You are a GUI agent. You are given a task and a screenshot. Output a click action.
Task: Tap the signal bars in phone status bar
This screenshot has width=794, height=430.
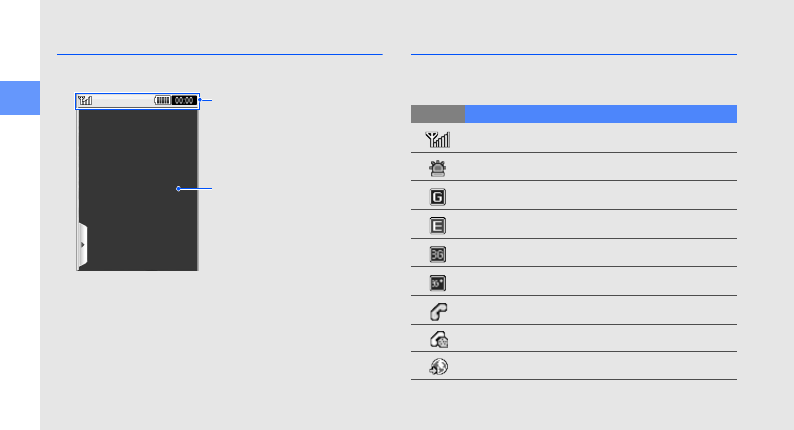[86, 100]
